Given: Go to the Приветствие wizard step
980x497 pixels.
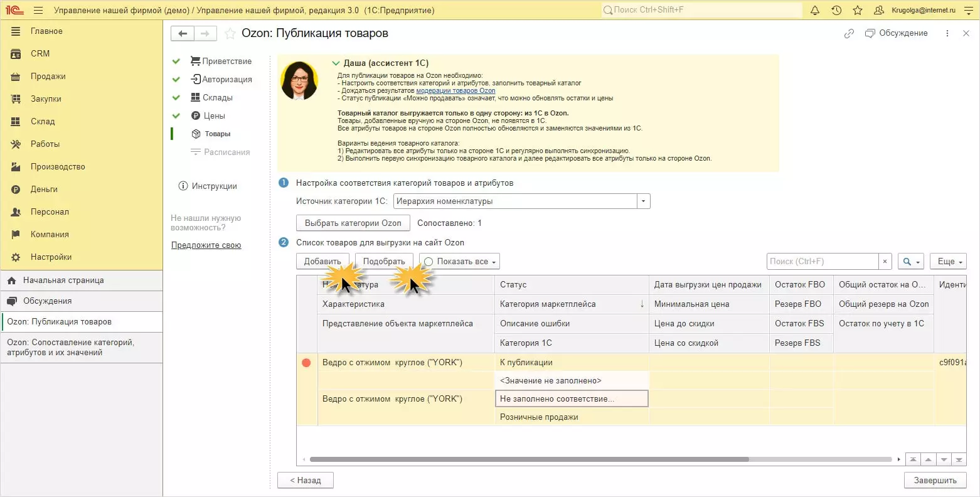Looking at the screenshot, I should pos(221,61).
